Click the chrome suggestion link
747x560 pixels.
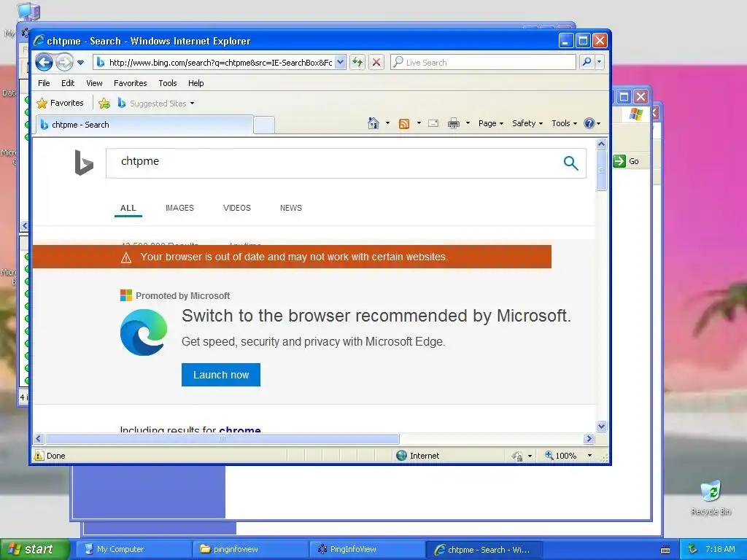[x=239, y=429]
